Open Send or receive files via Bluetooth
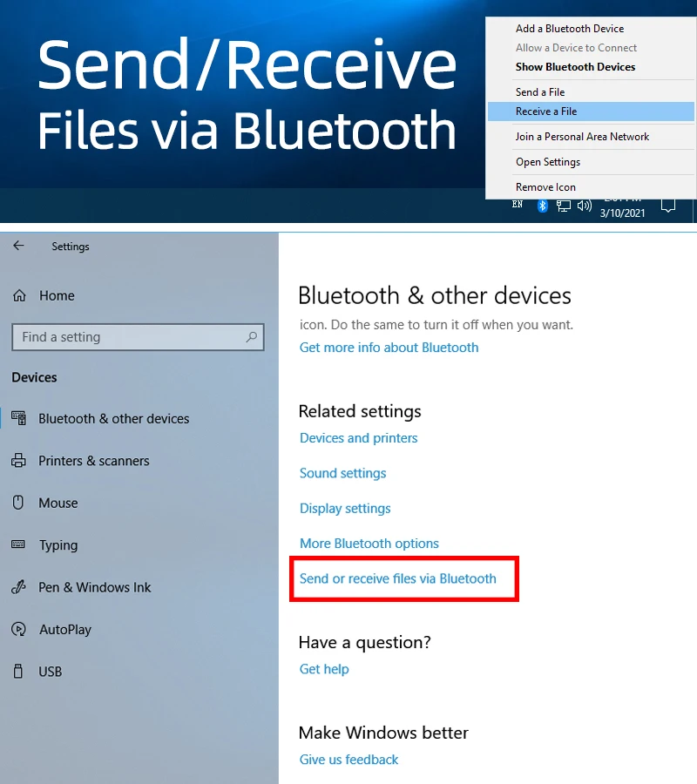697x784 pixels. point(398,578)
